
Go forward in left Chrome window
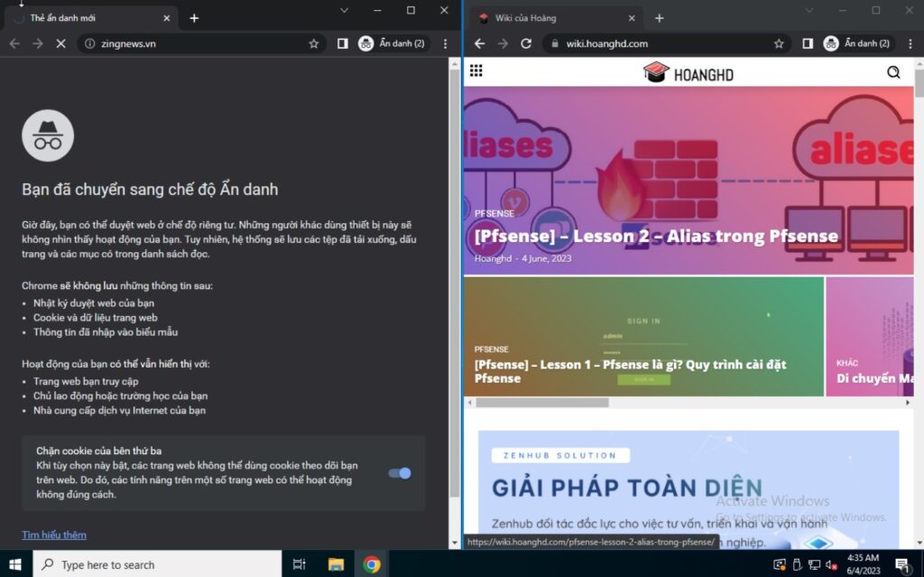click(x=38, y=43)
